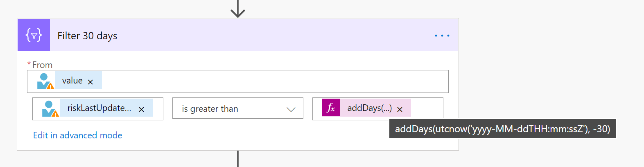The width and height of the screenshot is (644, 167).
Task: Select the riskLastUpdate dynamic content token
Action: click(99, 108)
